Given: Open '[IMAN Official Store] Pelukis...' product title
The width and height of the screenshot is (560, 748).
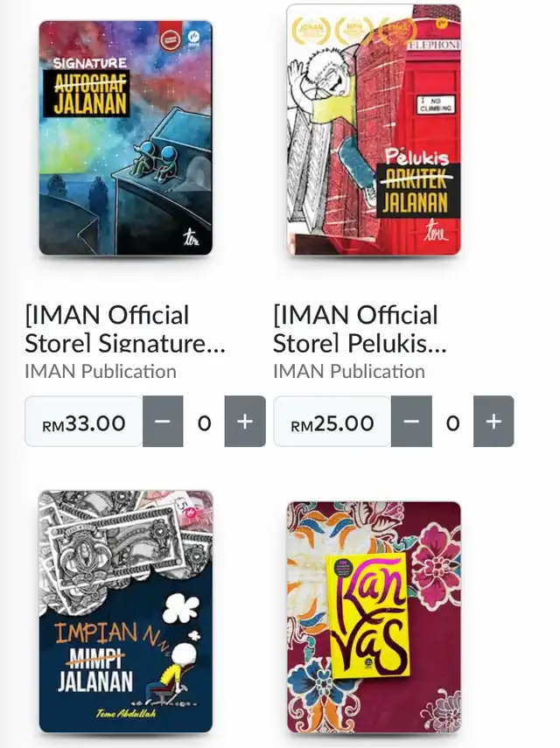Looking at the screenshot, I should click(x=360, y=329).
